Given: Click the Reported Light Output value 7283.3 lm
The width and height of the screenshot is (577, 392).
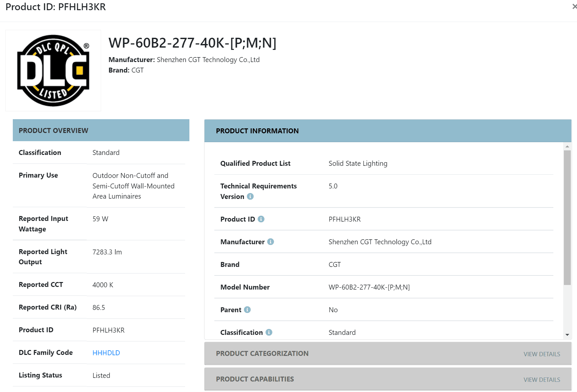Looking at the screenshot, I should pos(107,252).
